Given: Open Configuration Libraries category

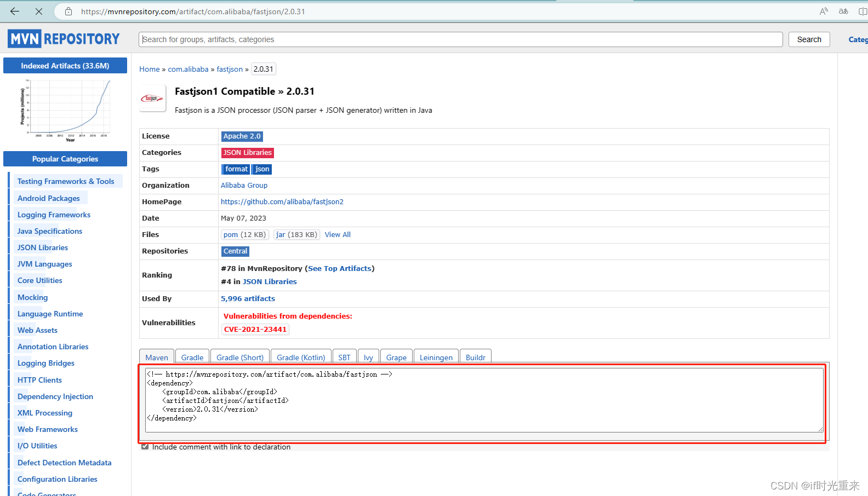Looking at the screenshot, I should click(58, 479).
